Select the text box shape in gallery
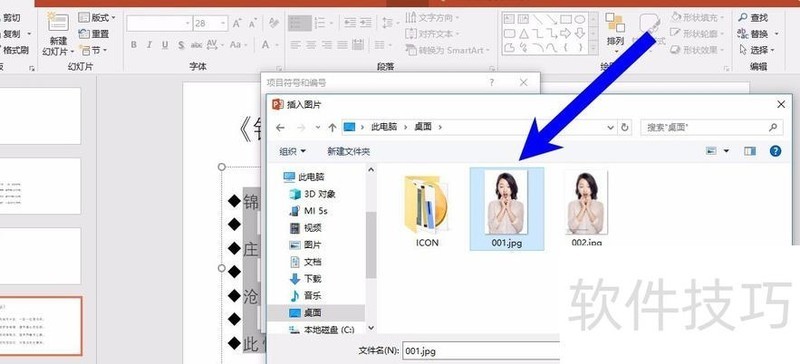 tap(509, 20)
